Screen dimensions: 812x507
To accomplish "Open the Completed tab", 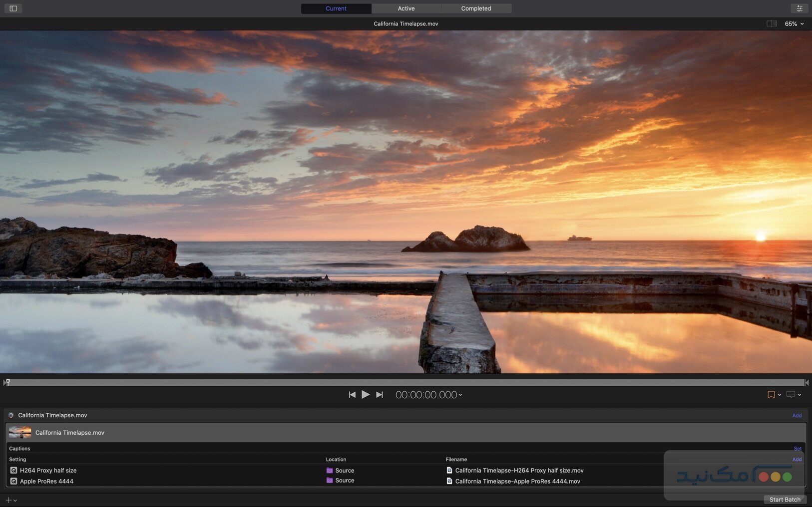I will point(476,8).
